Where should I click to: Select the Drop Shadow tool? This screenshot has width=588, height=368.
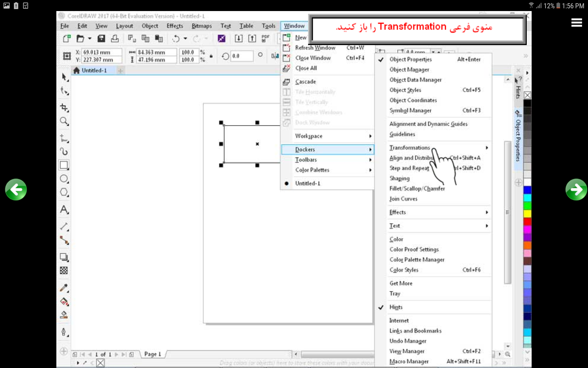[x=64, y=257]
